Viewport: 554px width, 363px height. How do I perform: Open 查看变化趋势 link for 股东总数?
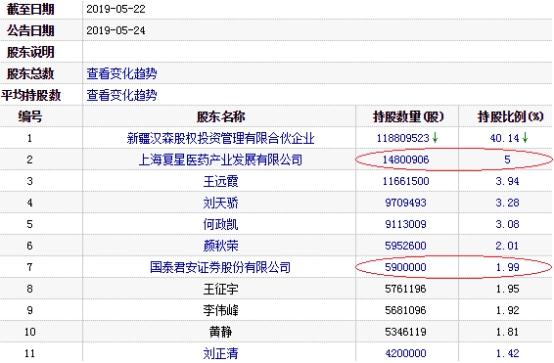122,74
